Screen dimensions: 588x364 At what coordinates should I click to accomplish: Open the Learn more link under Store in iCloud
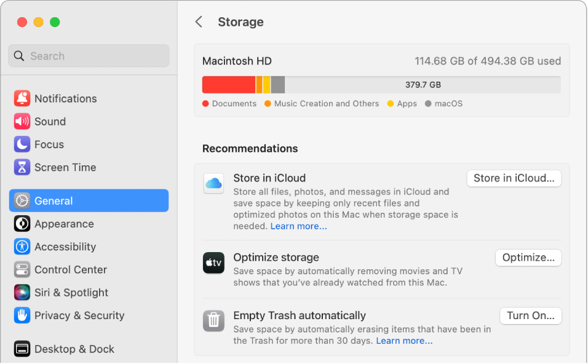(298, 226)
